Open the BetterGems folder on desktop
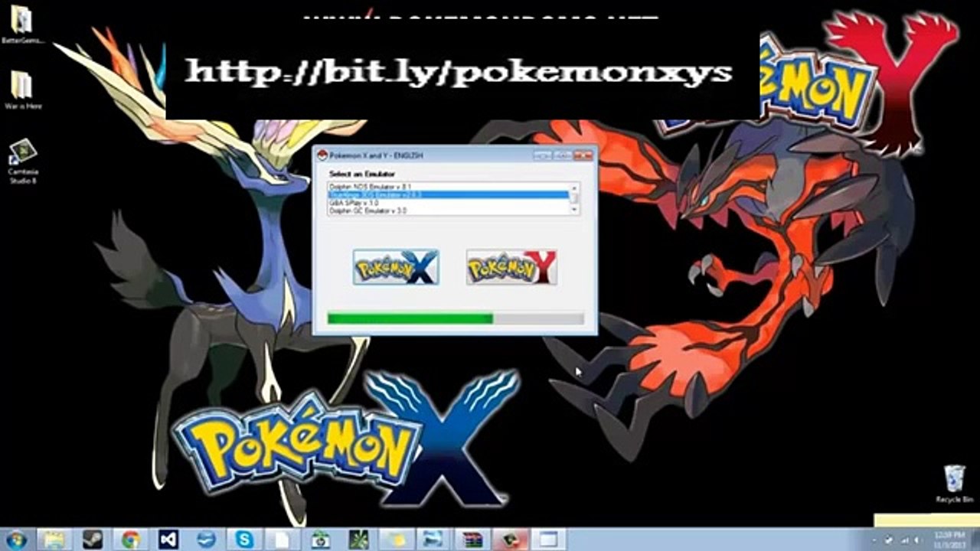The height and width of the screenshot is (551, 980). [x=22, y=25]
